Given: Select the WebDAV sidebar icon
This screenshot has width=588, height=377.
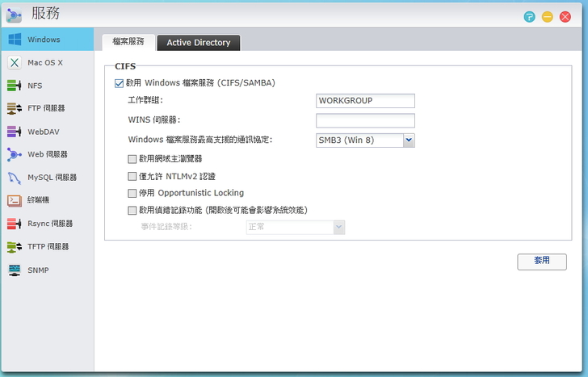Looking at the screenshot, I should tap(15, 132).
